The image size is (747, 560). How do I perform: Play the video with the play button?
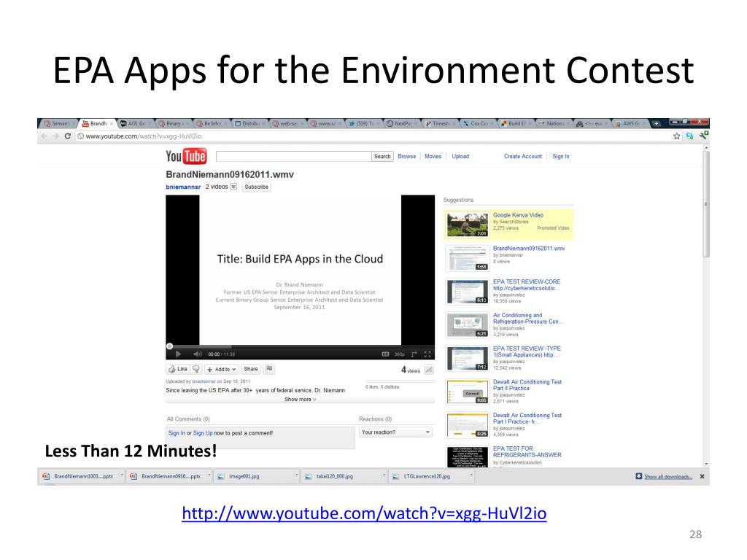[x=178, y=354]
